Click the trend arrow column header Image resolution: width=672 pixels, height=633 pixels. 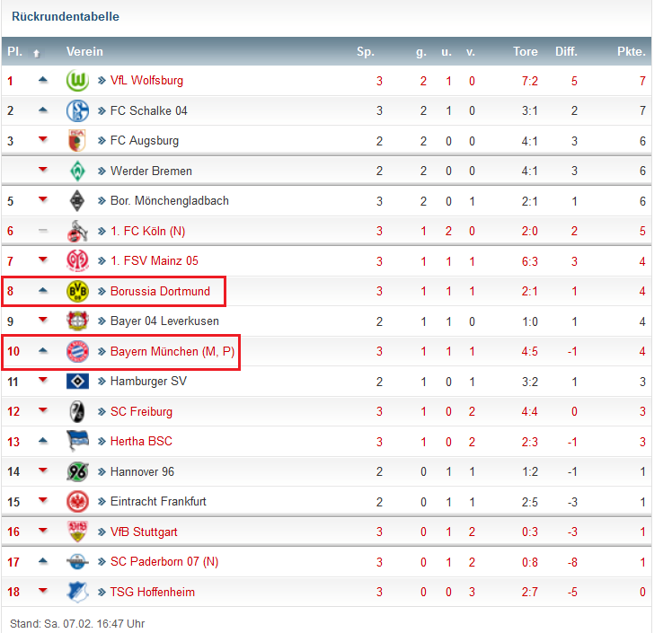(x=37, y=52)
